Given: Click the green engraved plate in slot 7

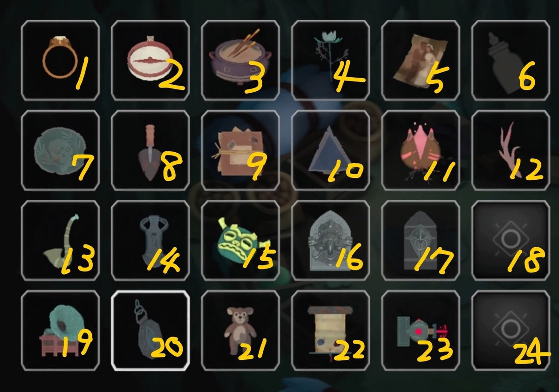Looking at the screenshot, I should coord(61,150).
